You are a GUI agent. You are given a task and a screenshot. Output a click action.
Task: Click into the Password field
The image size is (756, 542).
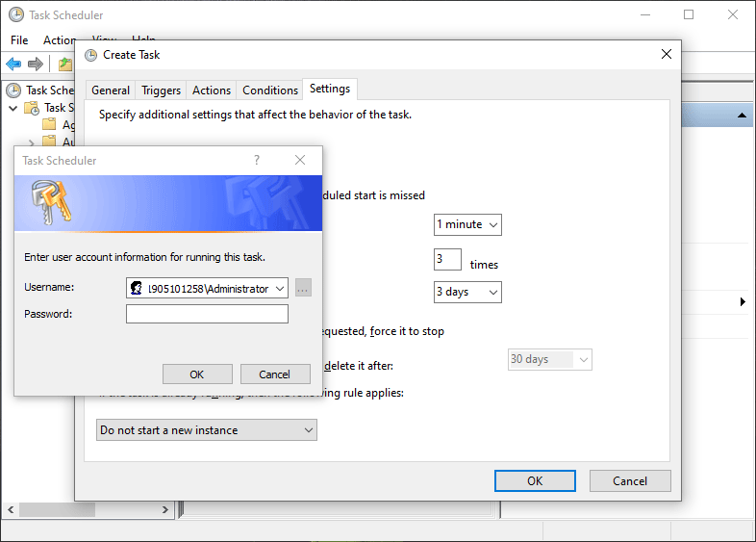(x=207, y=314)
